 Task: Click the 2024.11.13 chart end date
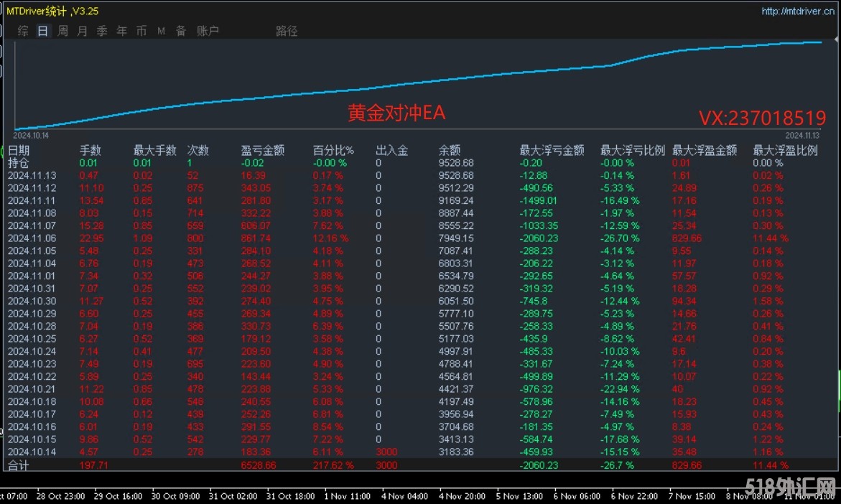(802, 136)
